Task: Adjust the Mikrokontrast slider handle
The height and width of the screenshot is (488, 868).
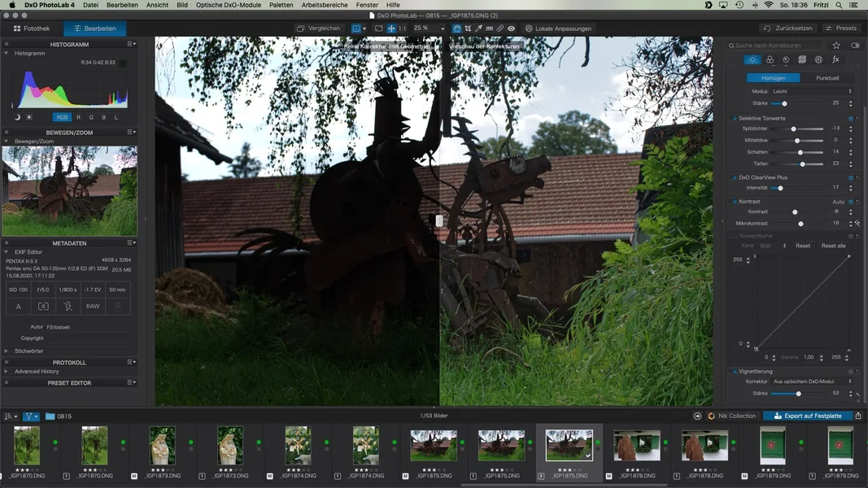Action: point(800,224)
